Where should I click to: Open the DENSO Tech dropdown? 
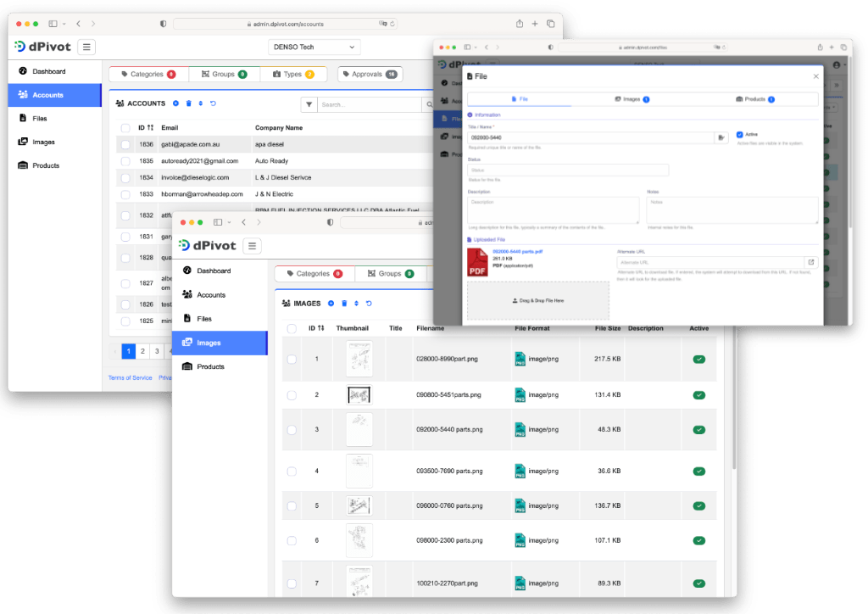(314, 47)
